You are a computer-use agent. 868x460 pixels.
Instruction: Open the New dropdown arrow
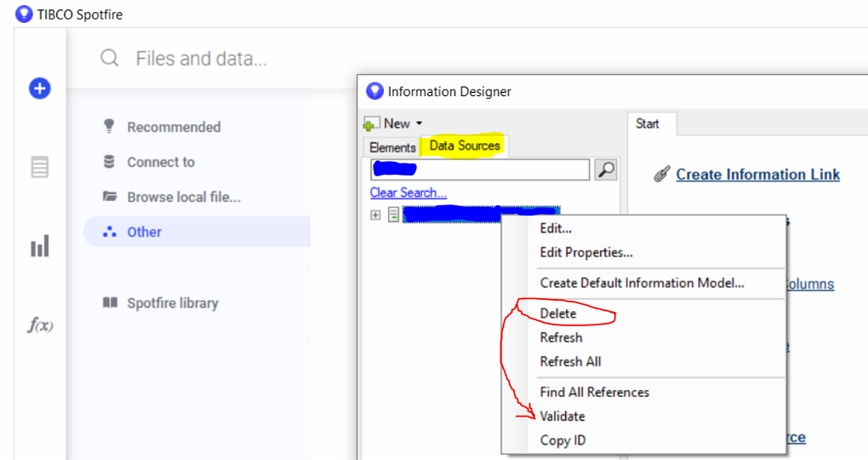coord(419,124)
